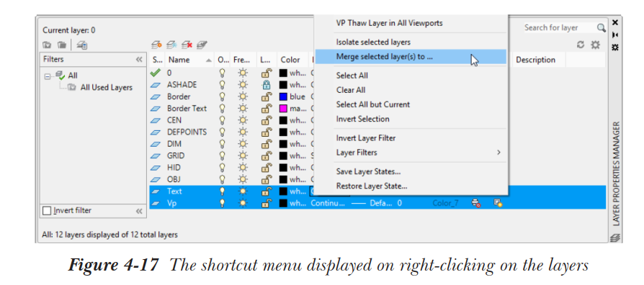Toggle Invert filter checkbox
Image resolution: width=644 pixels, height=285 pixels.
[x=47, y=211]
